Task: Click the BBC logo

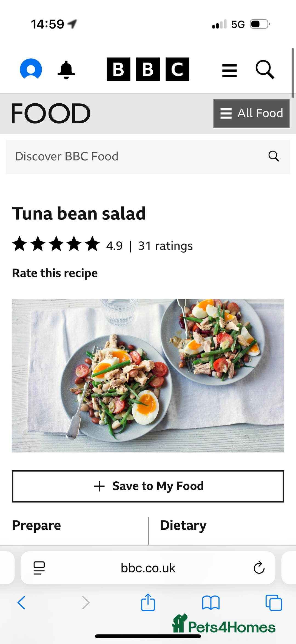Action: pos(148,69)
